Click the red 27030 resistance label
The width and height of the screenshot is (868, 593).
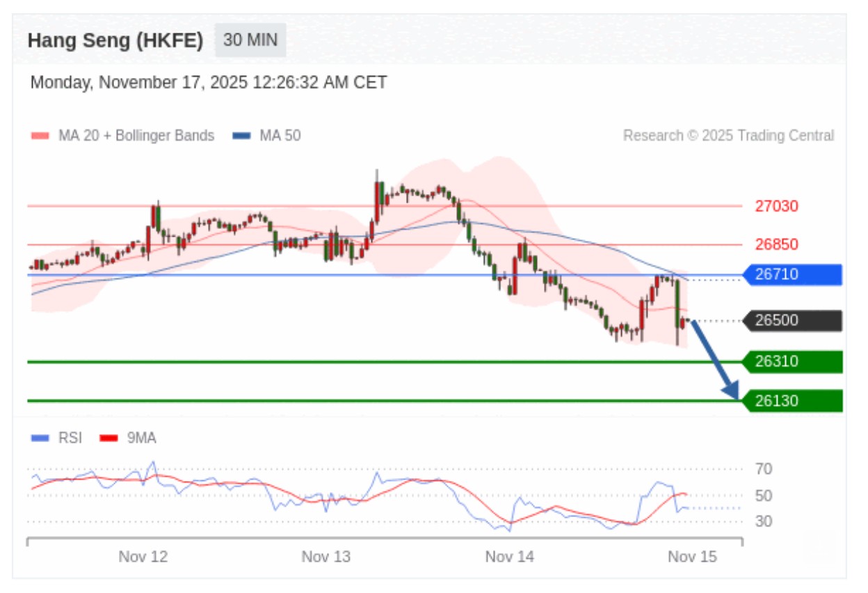tap(776, 206)
